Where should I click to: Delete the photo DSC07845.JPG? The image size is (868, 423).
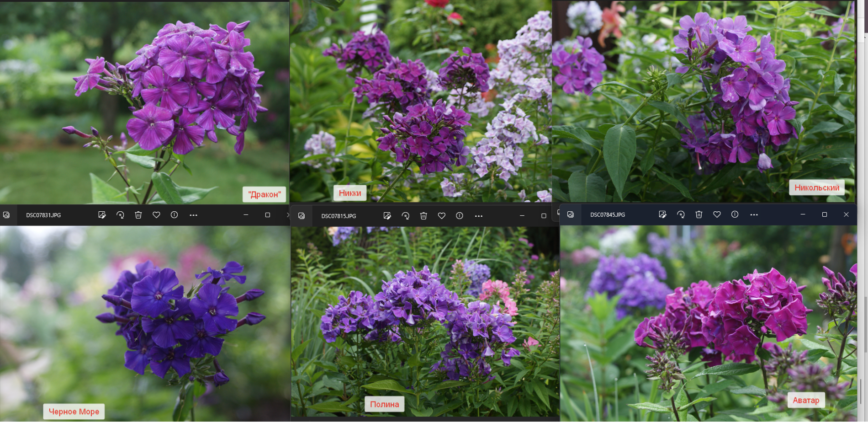[699, 214]
